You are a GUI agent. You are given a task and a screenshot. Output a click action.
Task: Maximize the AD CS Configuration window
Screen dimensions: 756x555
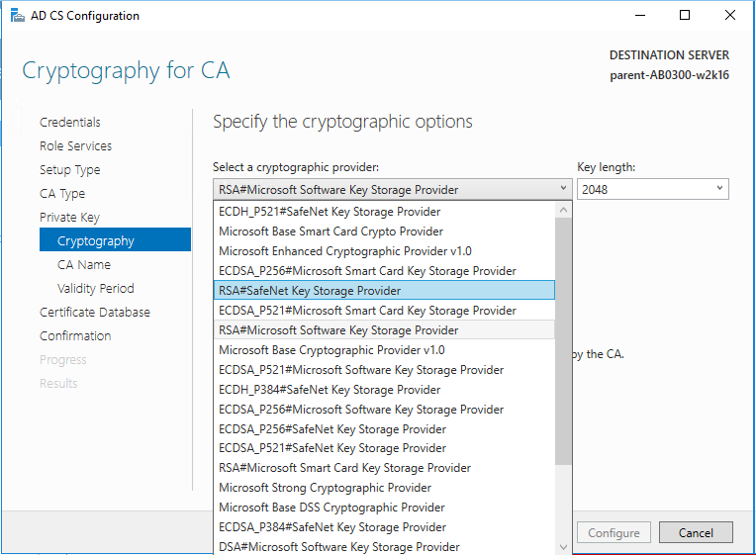tap(685, 16)
